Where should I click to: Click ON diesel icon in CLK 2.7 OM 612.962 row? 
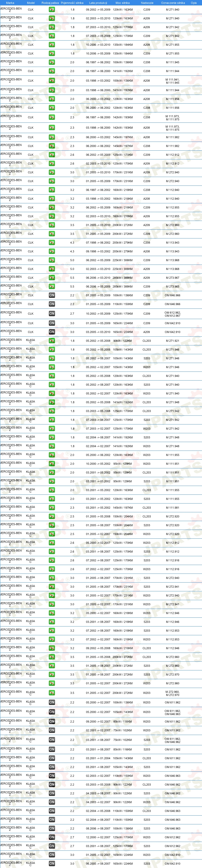51,313
